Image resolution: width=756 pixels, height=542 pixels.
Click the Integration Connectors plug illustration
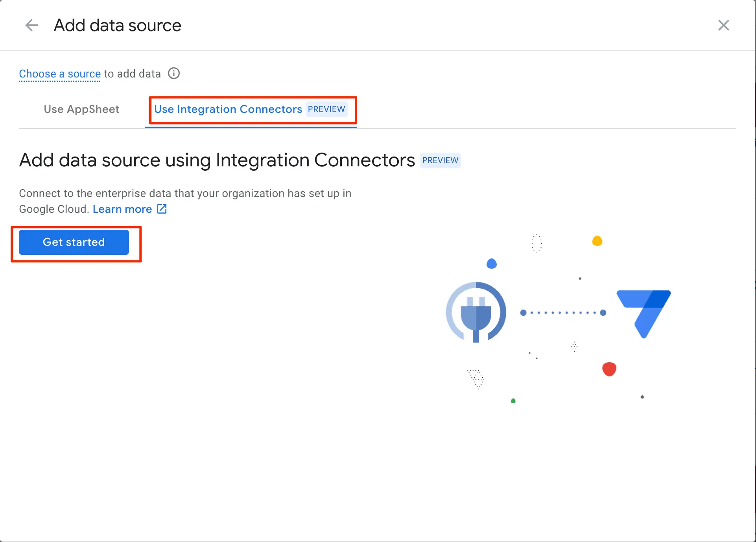coord(476,312)
